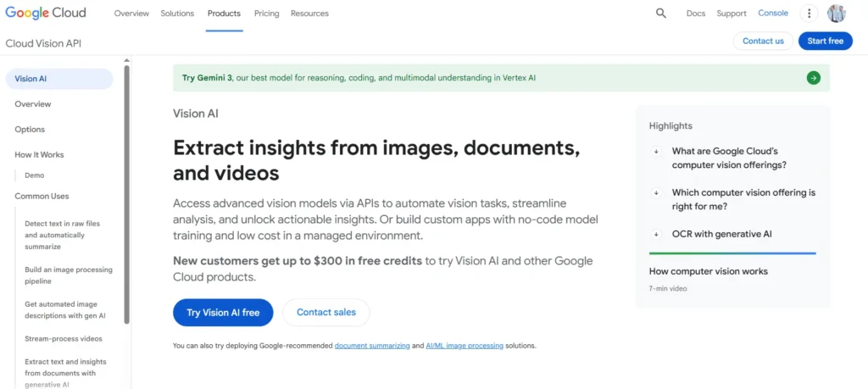Image resolution: width=868 pixels, height=389 pixels.
Task: Select Demo in the sidebar
Action: (x=34, y=175)
